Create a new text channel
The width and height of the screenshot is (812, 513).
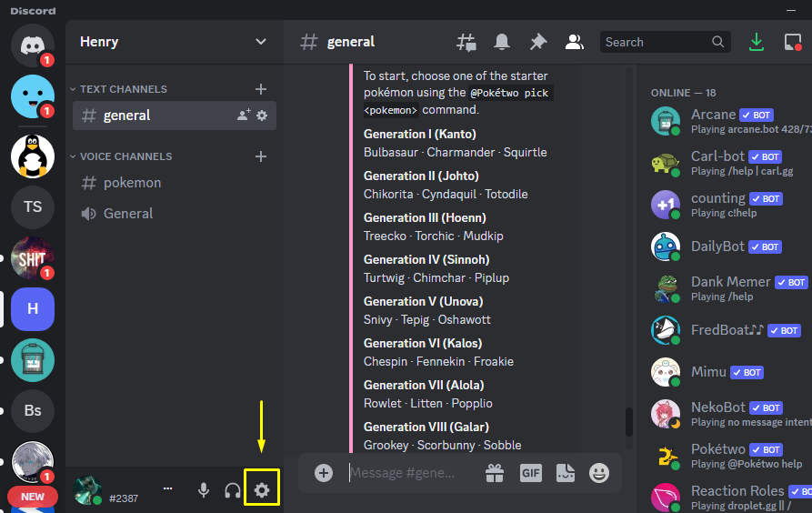[x=261, y=89]
